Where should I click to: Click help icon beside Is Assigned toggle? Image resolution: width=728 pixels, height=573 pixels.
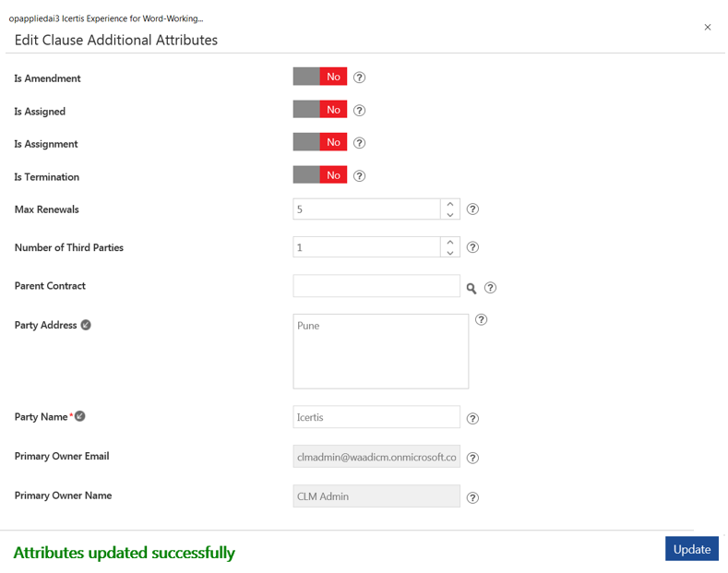coord(360,111)
